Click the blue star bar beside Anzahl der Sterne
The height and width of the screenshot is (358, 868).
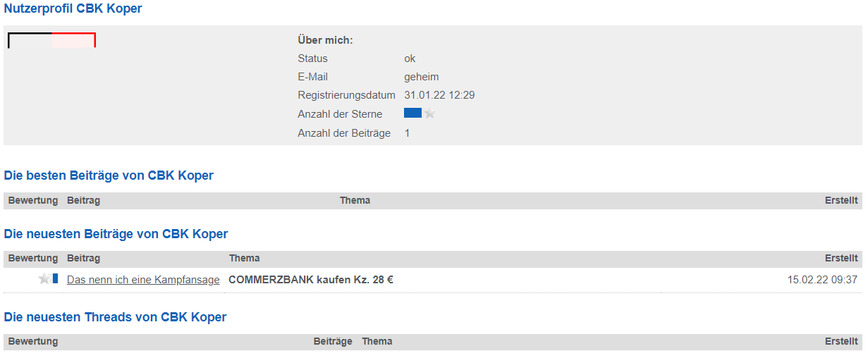(x=412, y=113)
